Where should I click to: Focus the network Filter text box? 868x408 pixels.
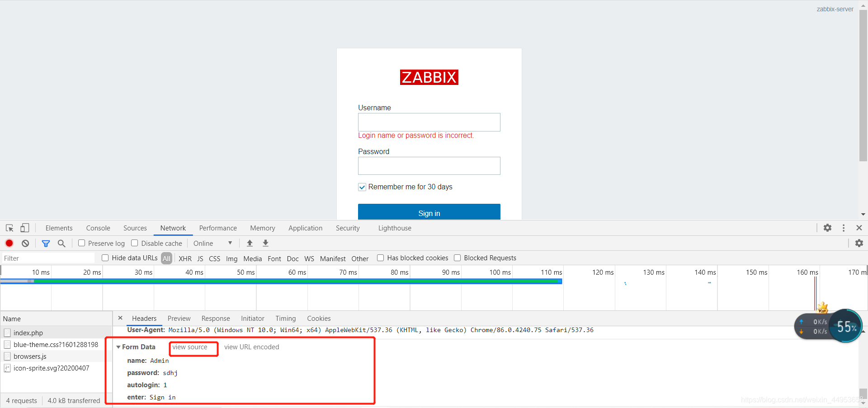tap(48, 258)
